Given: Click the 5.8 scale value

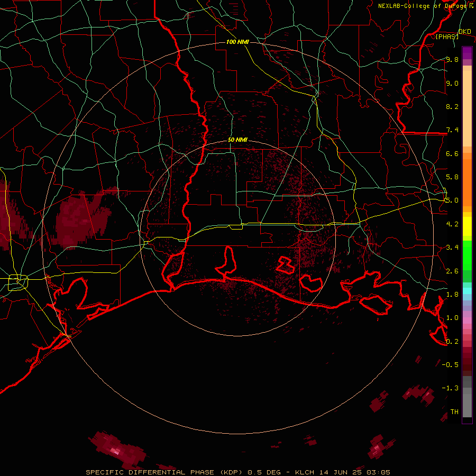Looking at the screenshot, I should click(452, 177).
